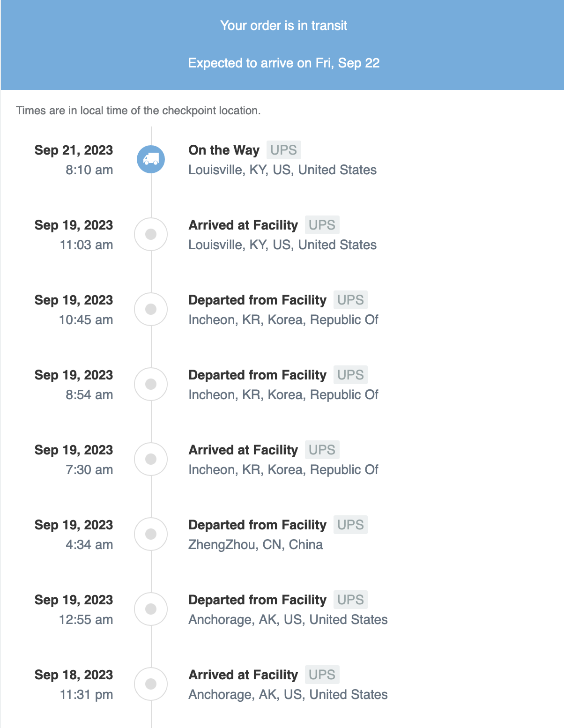Click the ZhengZhou departure checkpoint circle

coord(151,534)
